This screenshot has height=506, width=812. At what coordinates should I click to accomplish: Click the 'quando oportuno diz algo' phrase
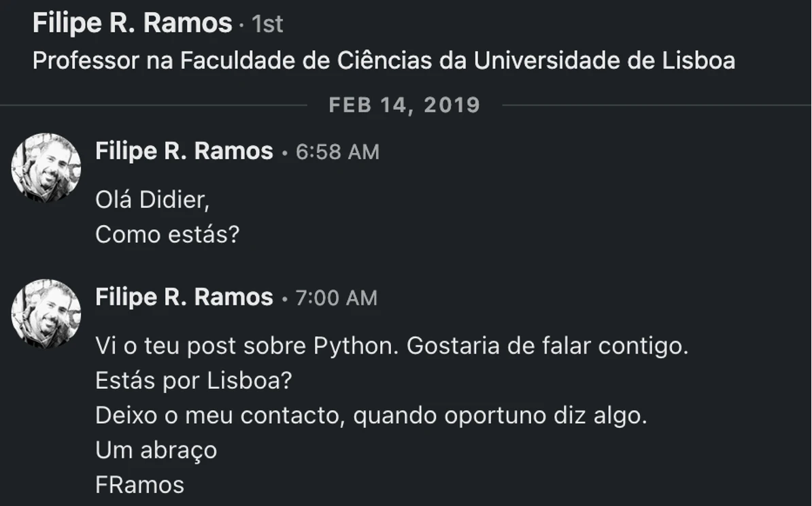pyautogui.click(x=500, y=416)
